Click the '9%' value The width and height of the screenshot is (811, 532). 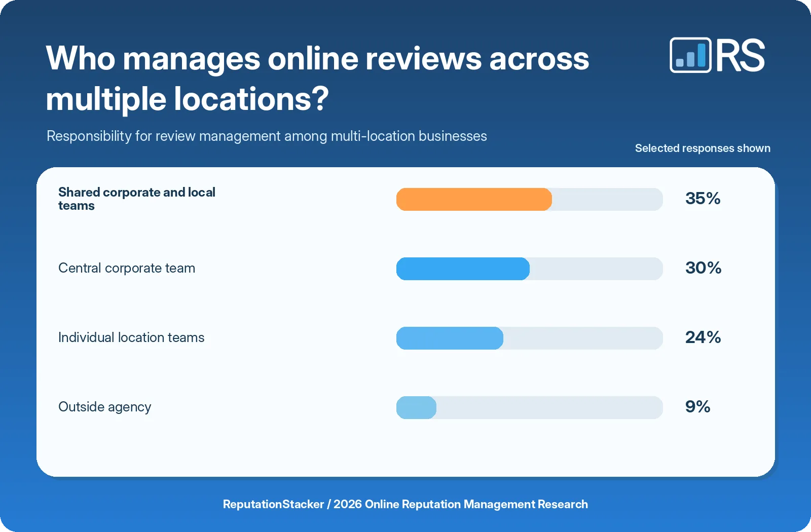point(697,407)
